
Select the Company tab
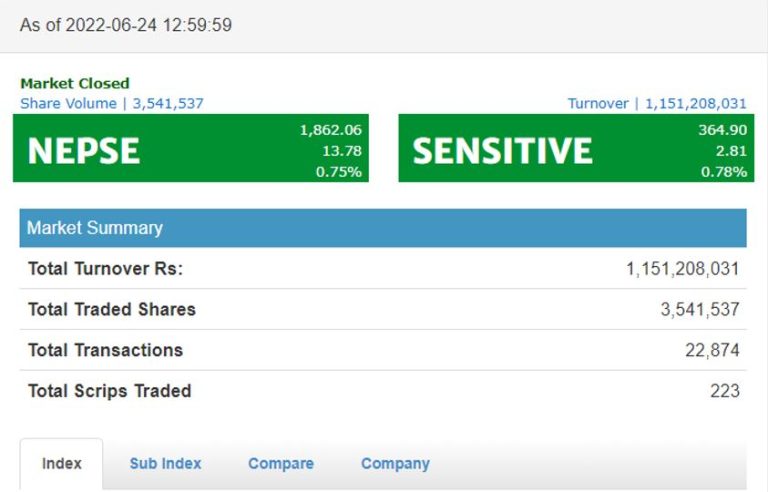[x=395, y=464]
